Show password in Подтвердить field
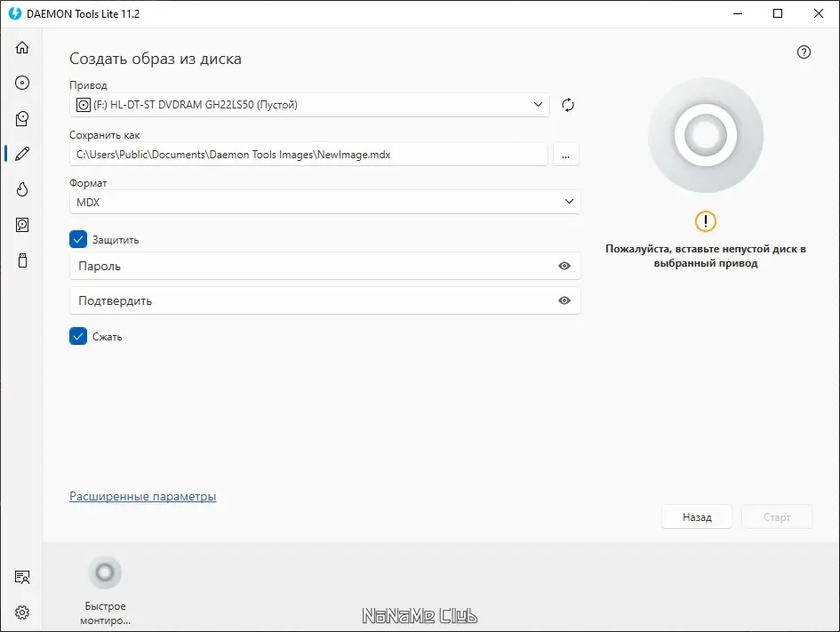The height and width of the screenshot is (632, 840). (x=564, y=300)
